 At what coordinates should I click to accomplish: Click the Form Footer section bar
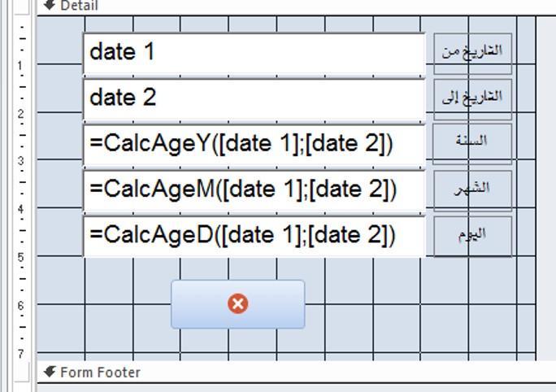click(x=297, y=372)
